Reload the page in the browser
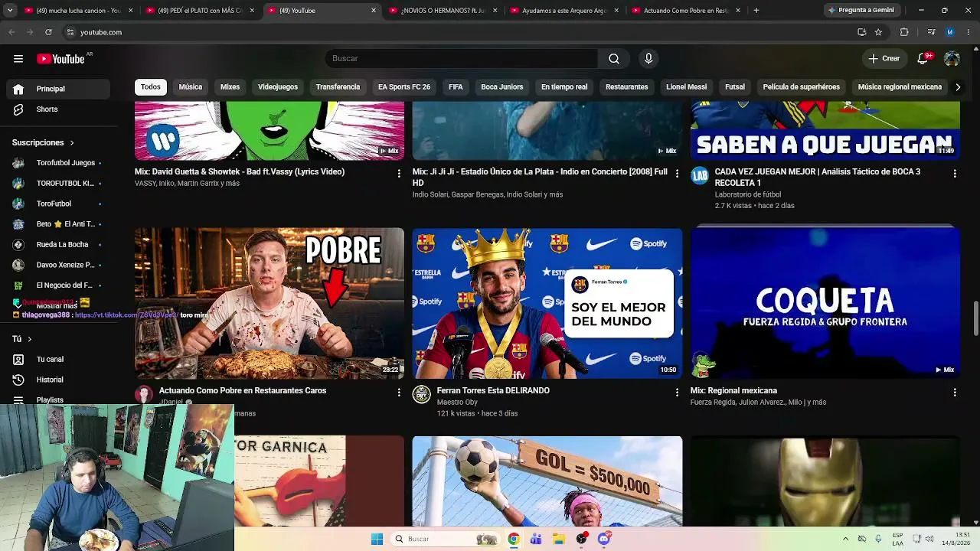This screenshot has height=551, width=980. tap(48, 32)
